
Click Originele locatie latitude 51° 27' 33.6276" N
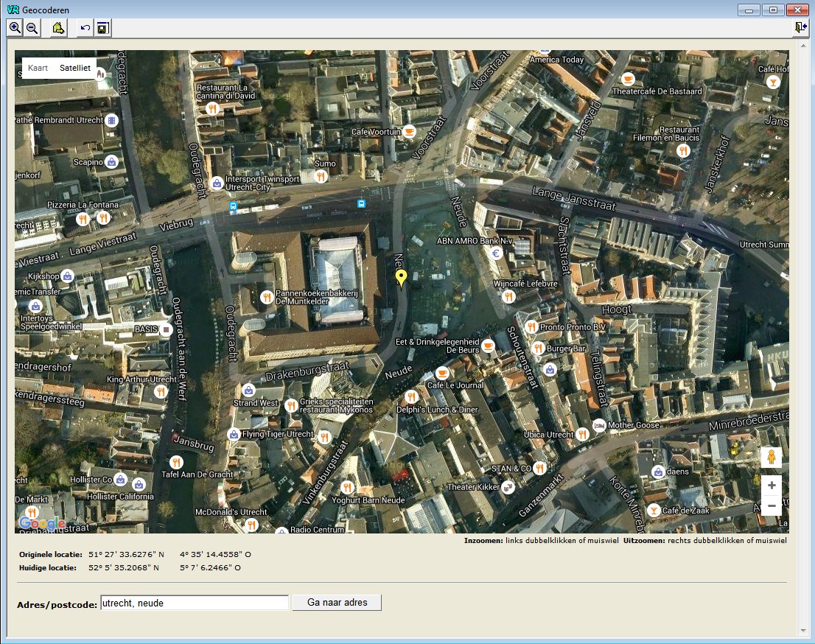[126, 554]
